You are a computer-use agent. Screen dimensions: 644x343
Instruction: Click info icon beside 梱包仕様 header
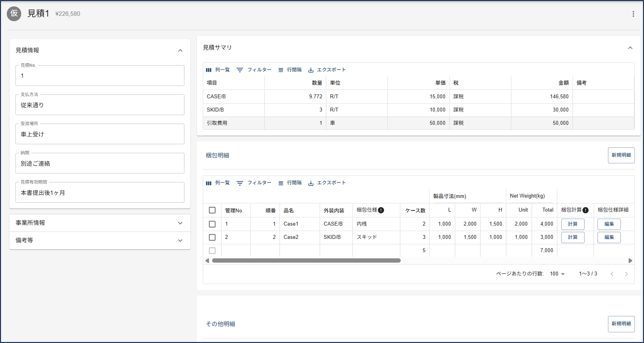click(381, 210)
